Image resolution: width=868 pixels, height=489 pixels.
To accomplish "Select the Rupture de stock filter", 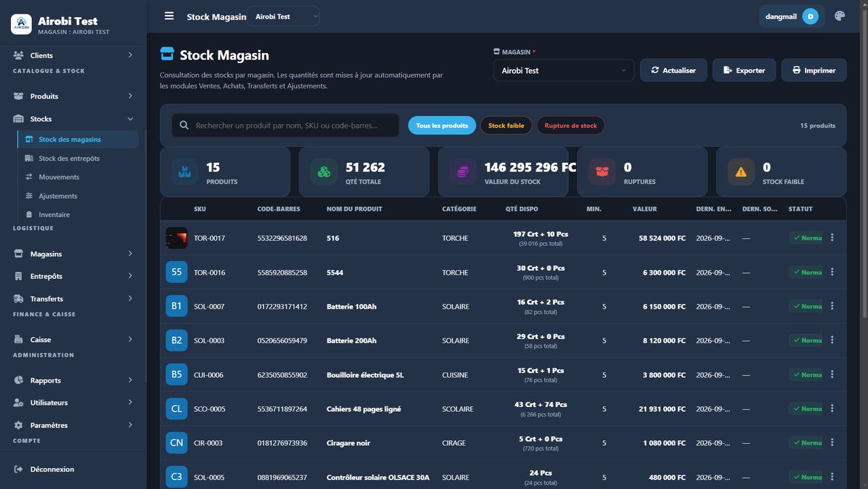I will [570, 125].
